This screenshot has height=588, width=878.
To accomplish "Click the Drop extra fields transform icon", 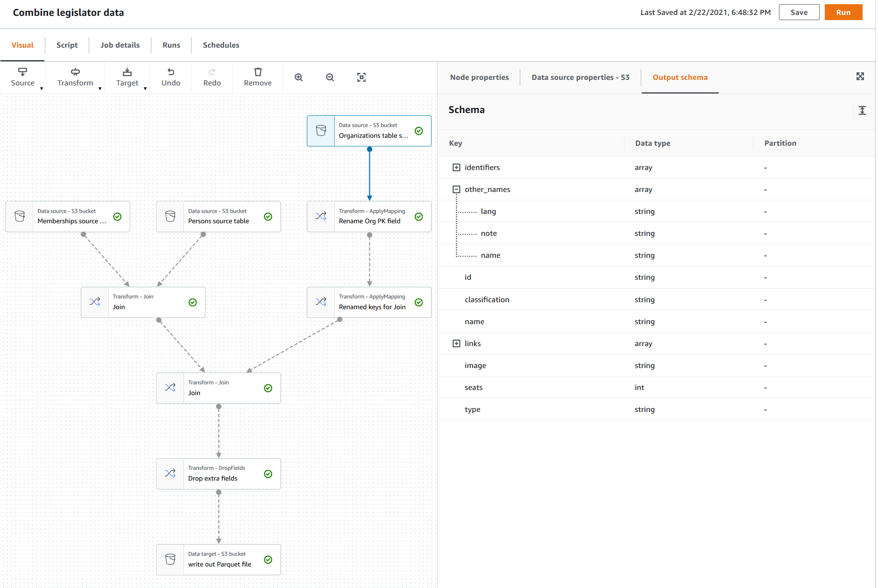I will tap(170, 473).
